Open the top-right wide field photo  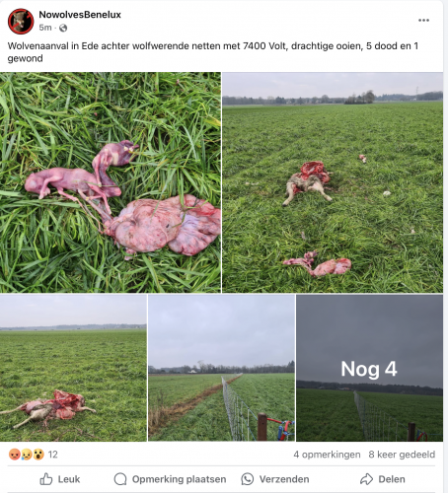(333, 182)
